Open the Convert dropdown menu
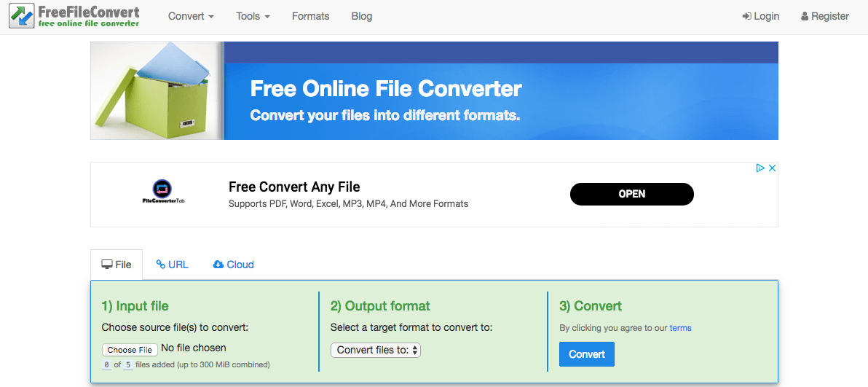The height and width of the screenshot is (387, 868). click(x=191, y=16)
